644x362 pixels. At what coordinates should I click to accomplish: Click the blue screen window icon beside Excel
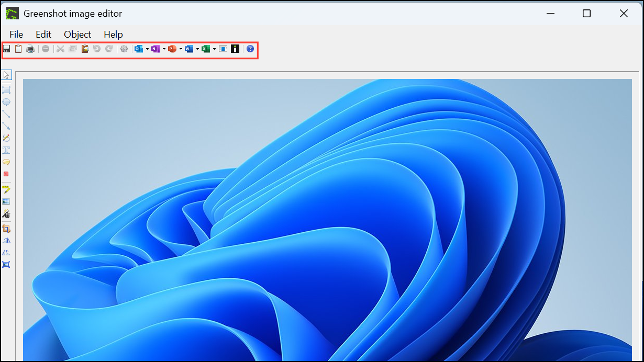[x=223, y=49]
